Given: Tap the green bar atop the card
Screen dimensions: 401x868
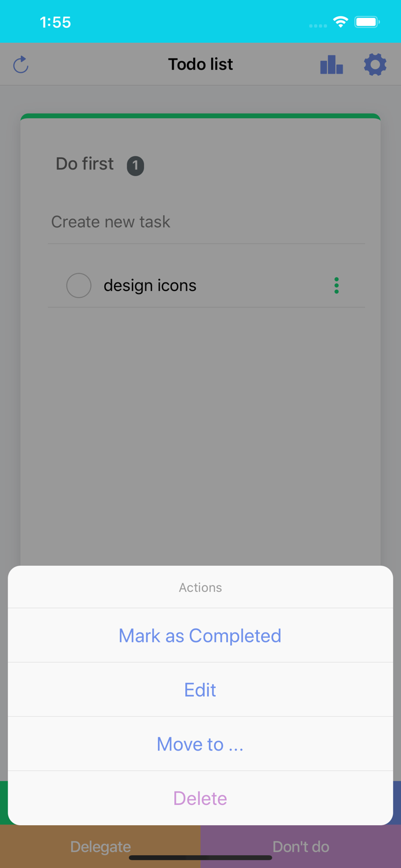Looking at the screenshot, I should pyautogui.click(x=200, y=116).
